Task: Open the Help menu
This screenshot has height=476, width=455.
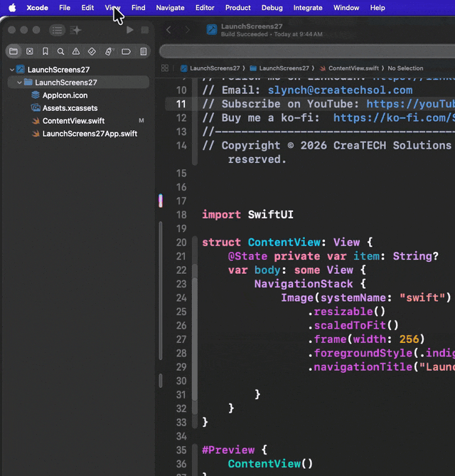Action: pos(378,8)
